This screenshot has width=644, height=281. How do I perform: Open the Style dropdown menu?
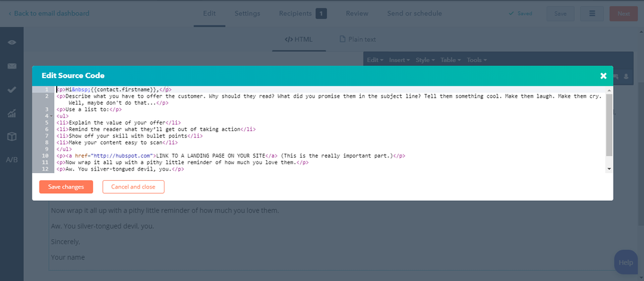point(425,60)
